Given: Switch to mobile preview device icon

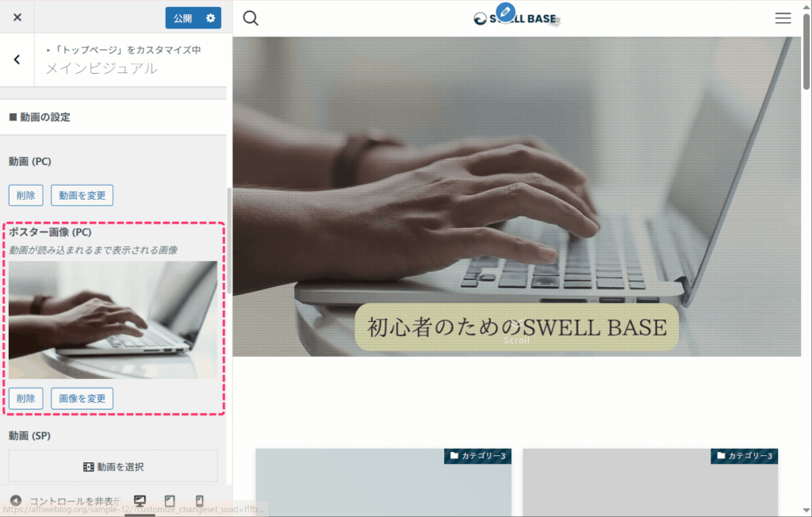Looking at the screenshot, I should [199, 501].
